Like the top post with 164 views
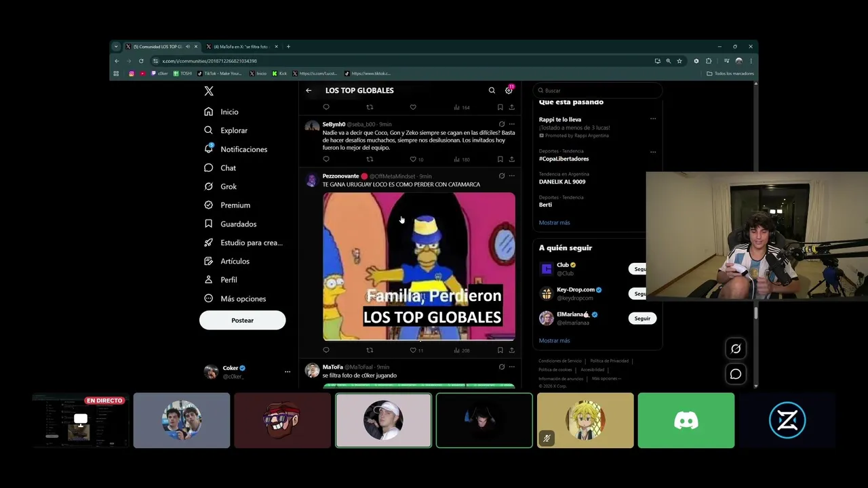 (x=413, y=107)
